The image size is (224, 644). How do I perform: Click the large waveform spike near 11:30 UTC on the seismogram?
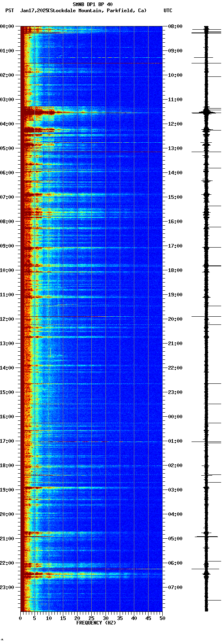(207, 113)
